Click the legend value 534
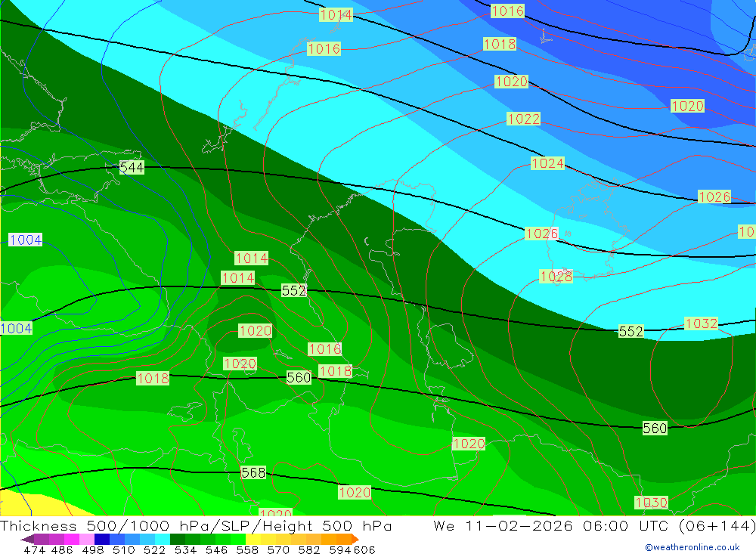The height and width of the screenshot is (554, 756). point(185,549)
